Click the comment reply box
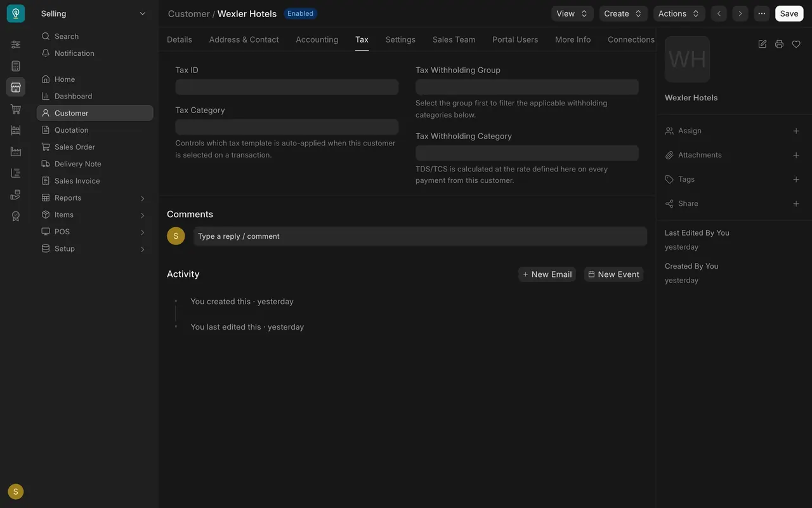Screen dimensions: 812x508 [x=420, y=236]
